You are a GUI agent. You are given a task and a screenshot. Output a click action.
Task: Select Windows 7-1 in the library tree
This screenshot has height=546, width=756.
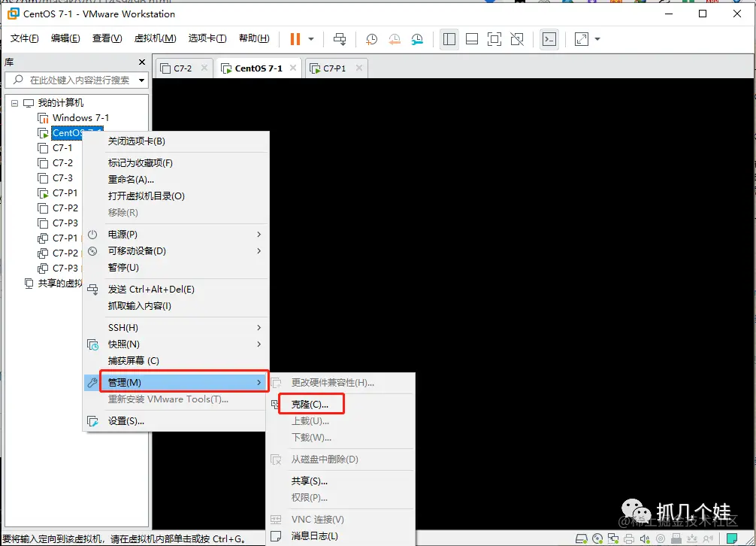pyautogui.click(x=81, y=117)
